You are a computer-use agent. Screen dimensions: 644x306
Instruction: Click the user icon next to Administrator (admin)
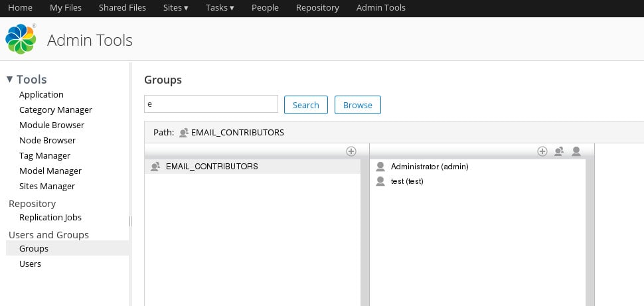[x=380, y=167]
